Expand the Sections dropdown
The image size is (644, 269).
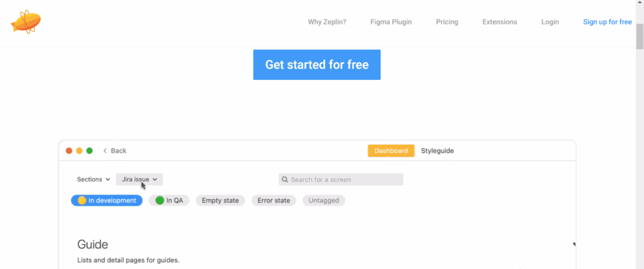point(94,180)
